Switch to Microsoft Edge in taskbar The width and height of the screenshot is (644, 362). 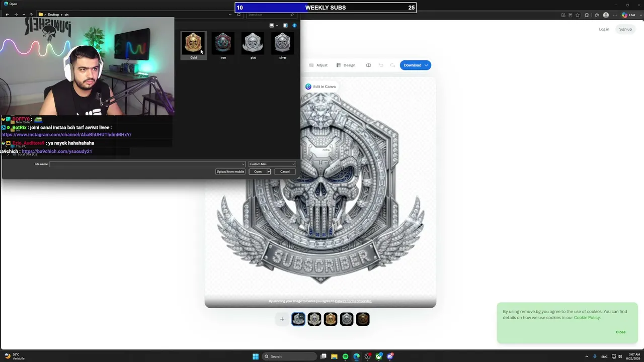click(356, 356)
